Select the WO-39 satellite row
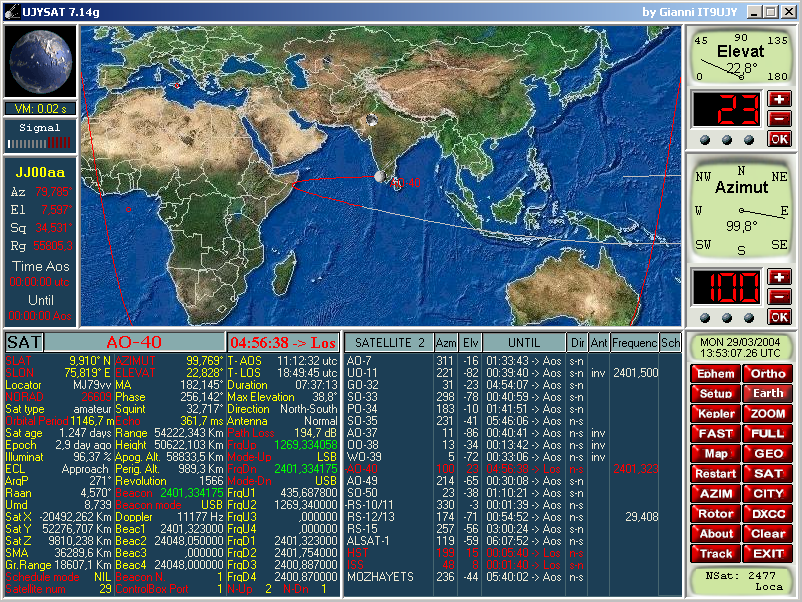This screenshot has width=802, height=602. click(x=513, y=457)
